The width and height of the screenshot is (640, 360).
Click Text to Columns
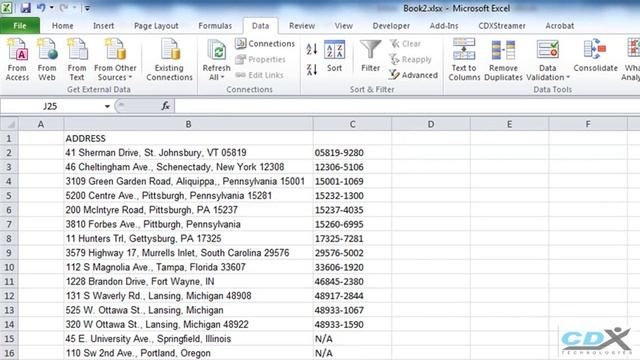click(x=464, y=60)
